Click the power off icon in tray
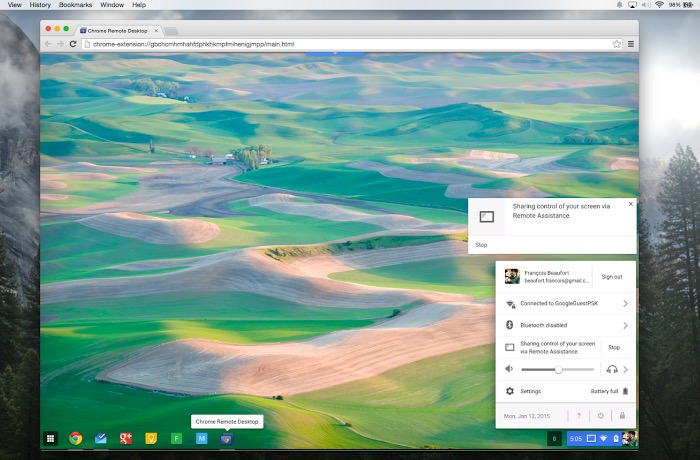Screen dimensions: 700x460 600,415
